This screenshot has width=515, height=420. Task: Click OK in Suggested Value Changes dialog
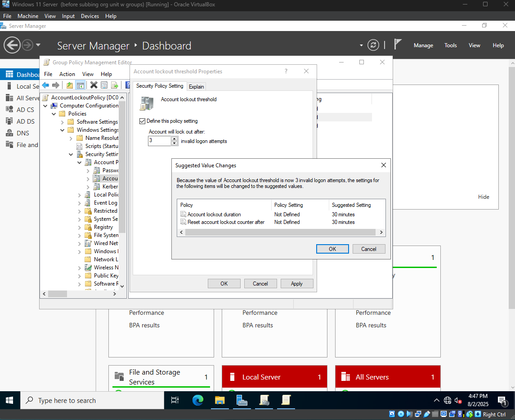tap(332, 249)
